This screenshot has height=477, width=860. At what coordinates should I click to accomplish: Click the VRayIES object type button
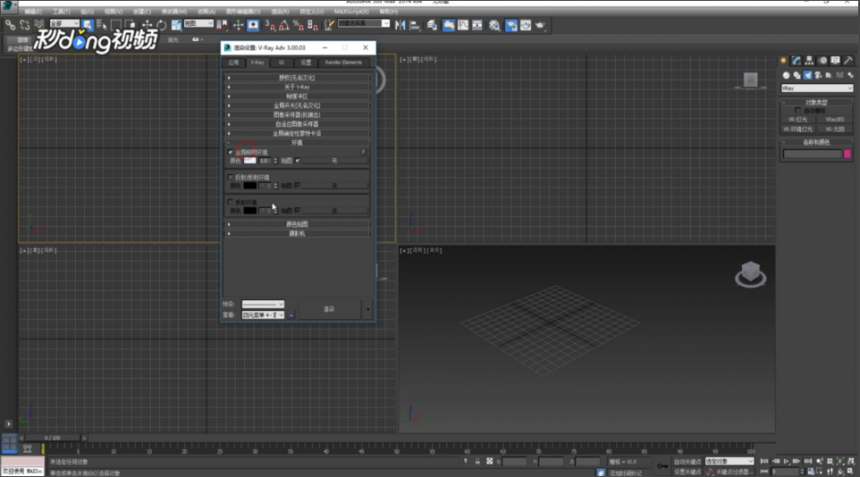tap(834, 120)
